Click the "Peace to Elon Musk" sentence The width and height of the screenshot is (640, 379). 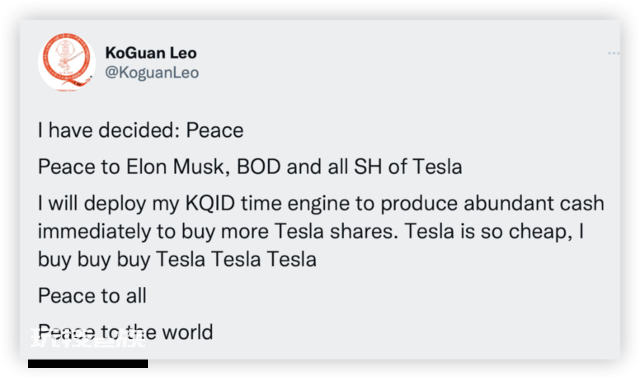250,167
